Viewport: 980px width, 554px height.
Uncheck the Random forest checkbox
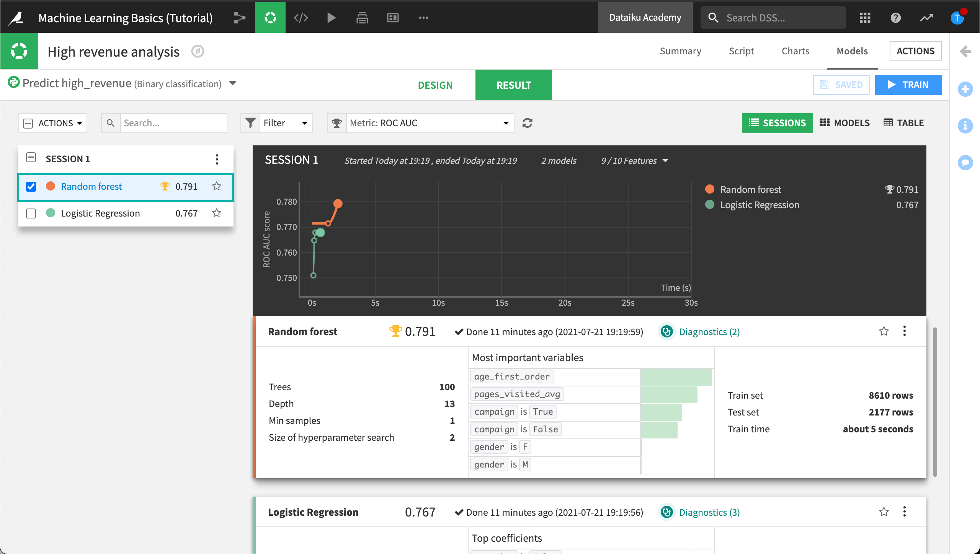pos(31,187)
